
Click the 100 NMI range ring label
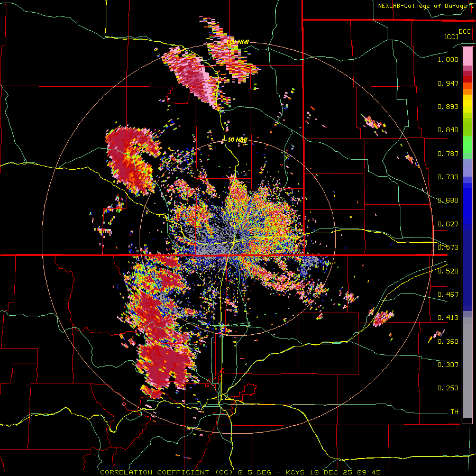238,42
